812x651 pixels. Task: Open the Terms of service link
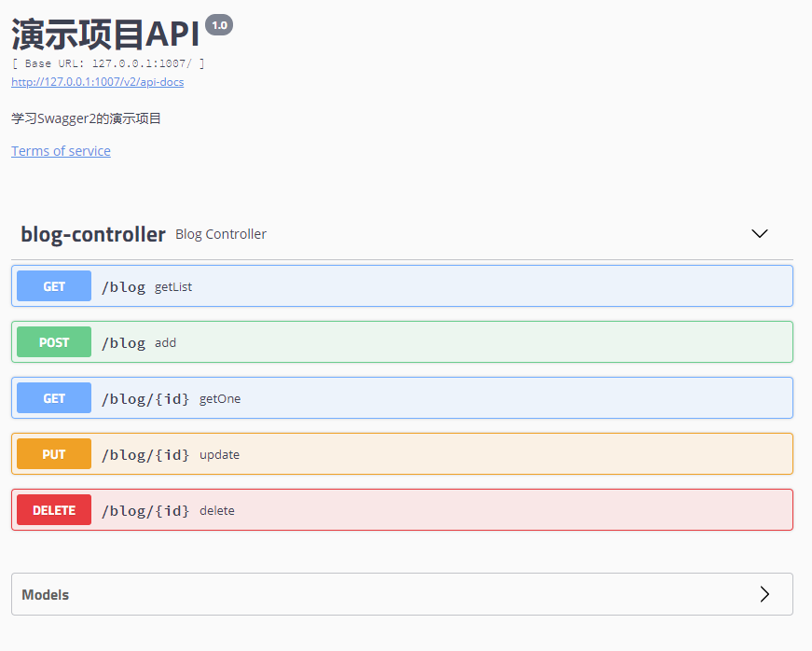point(61,151)
